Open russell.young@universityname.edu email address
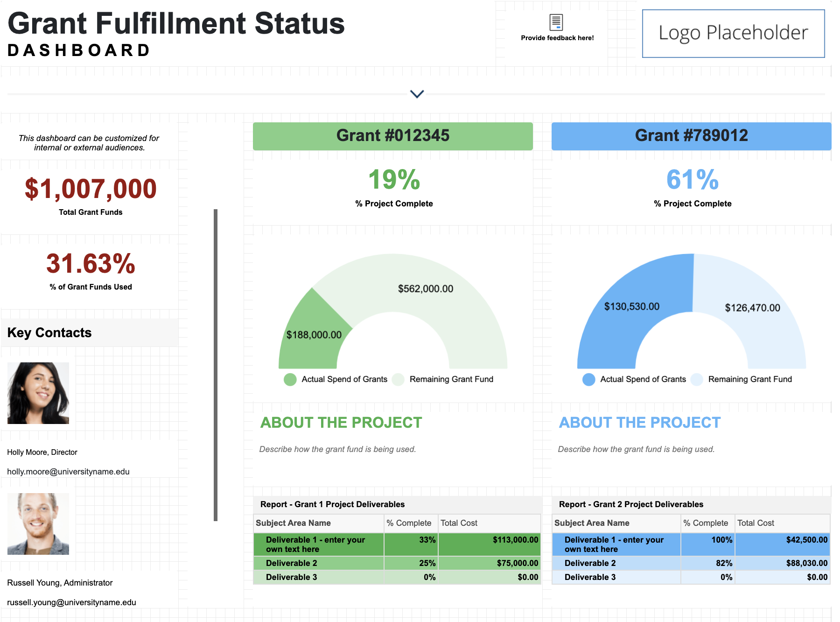The image size is (840, 622). pos(71,602)
